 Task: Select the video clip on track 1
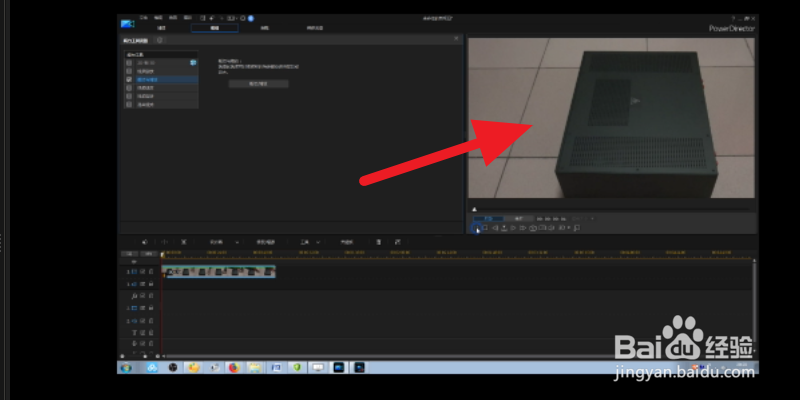click(x=219, y=272)
